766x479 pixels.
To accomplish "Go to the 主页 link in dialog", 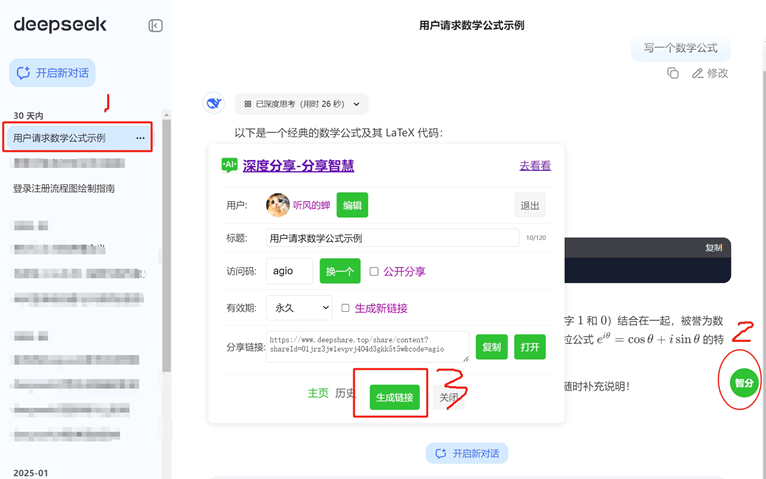I will pyautogui.click(x=317, y=394).
